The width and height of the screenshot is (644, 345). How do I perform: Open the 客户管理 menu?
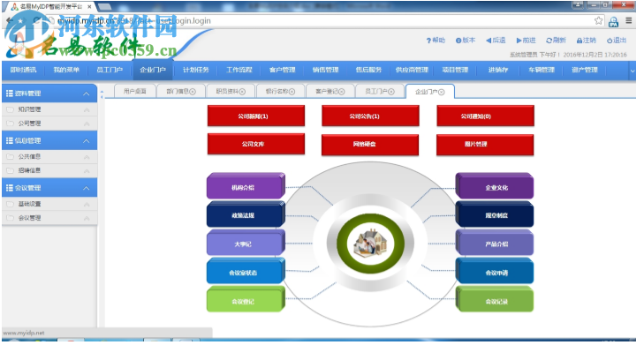tap(282, 71)
